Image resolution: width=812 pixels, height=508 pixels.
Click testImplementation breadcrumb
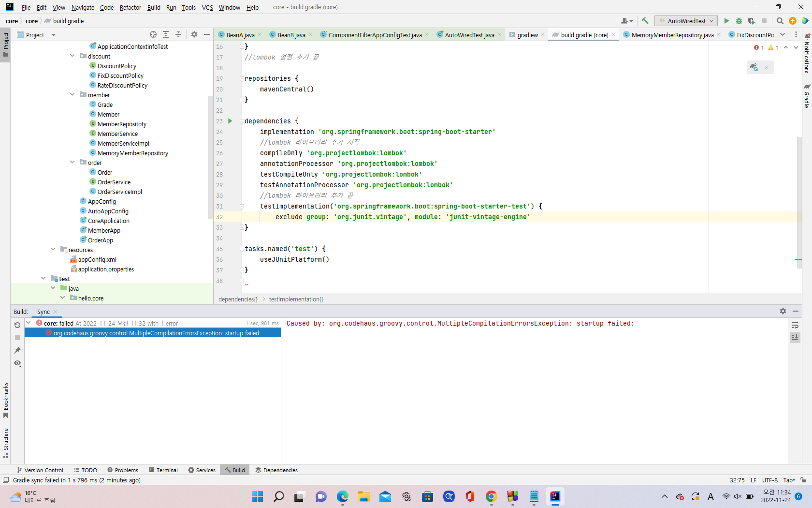(x=296, y=299)
